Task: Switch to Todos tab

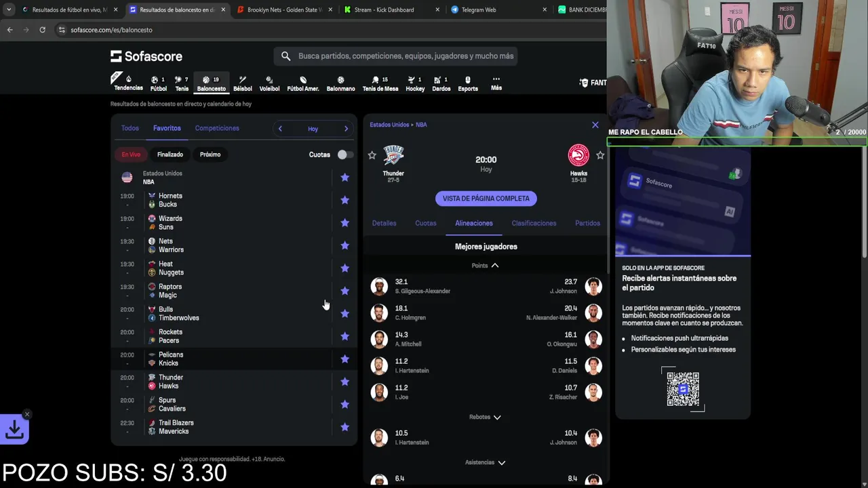Action: pos(130,128)
